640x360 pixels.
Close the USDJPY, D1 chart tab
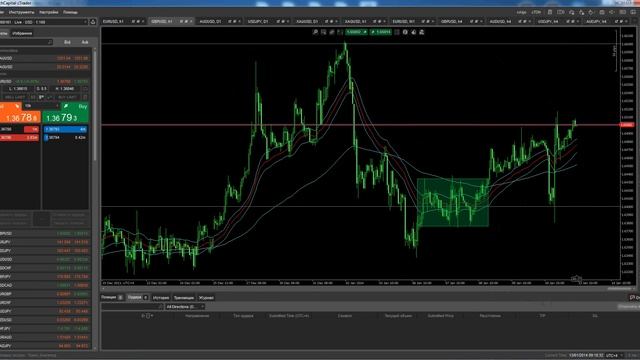click(x=288, y=21)
